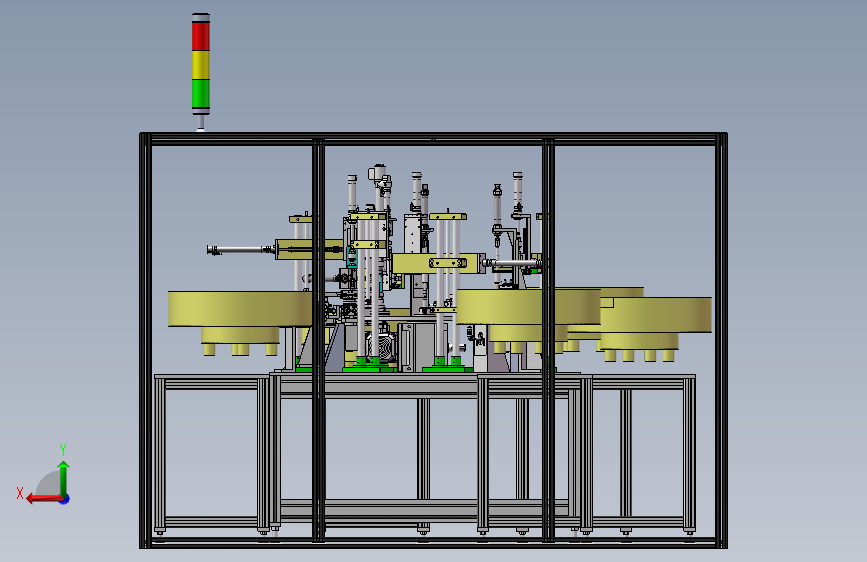Viewport: 867px width, 562px height.
Task: Select the top beam of the black frame
Action: tap(434, 139)
